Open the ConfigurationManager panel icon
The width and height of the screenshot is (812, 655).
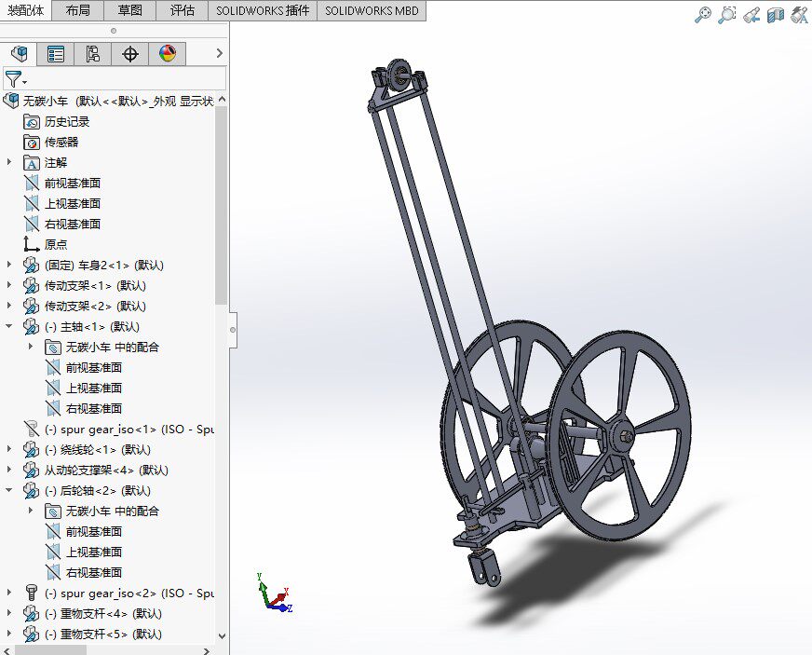click(92, 53)
